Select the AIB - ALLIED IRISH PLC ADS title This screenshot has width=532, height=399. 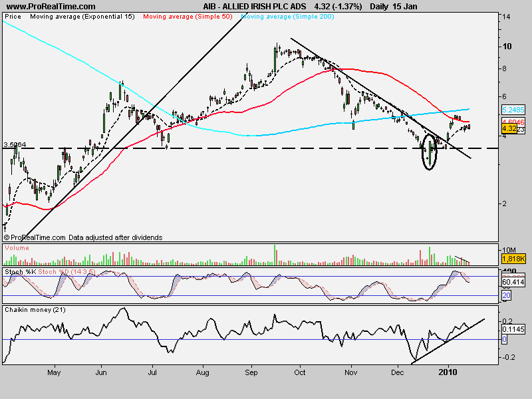tap(255, 7)
